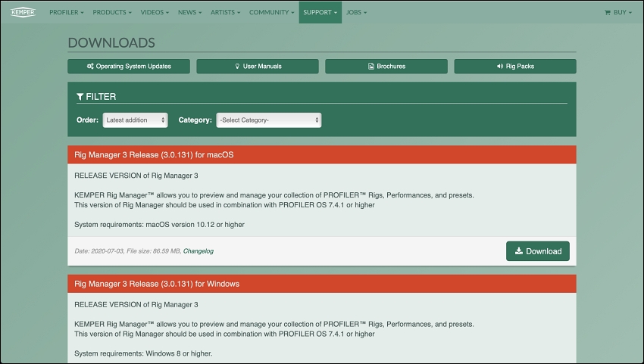
Task: Open the ARTISTS menu
Action: [226, 12]
